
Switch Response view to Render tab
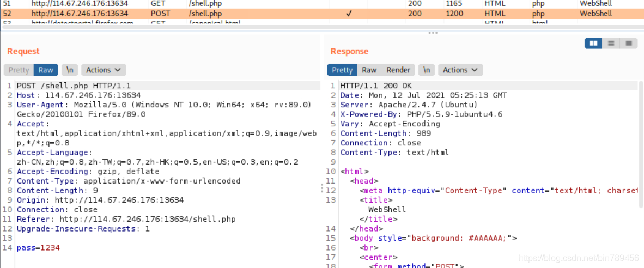point(398,70)
